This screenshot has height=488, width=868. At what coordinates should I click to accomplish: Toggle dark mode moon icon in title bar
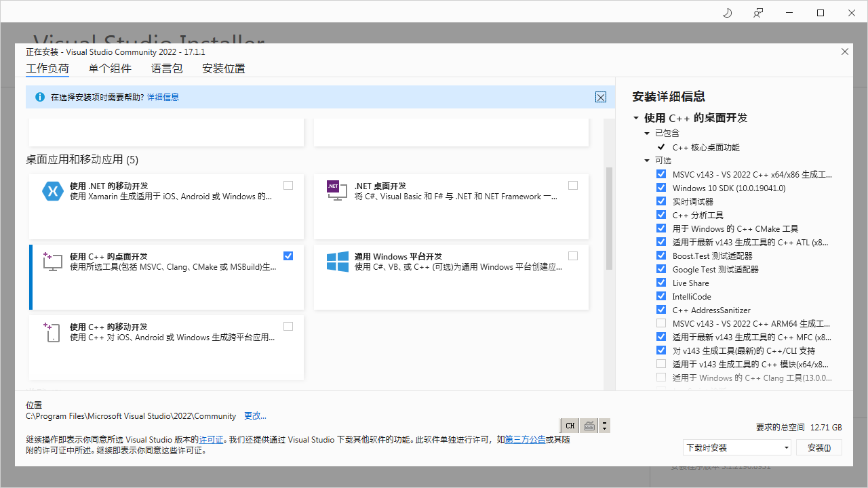[x=728, y=13]
